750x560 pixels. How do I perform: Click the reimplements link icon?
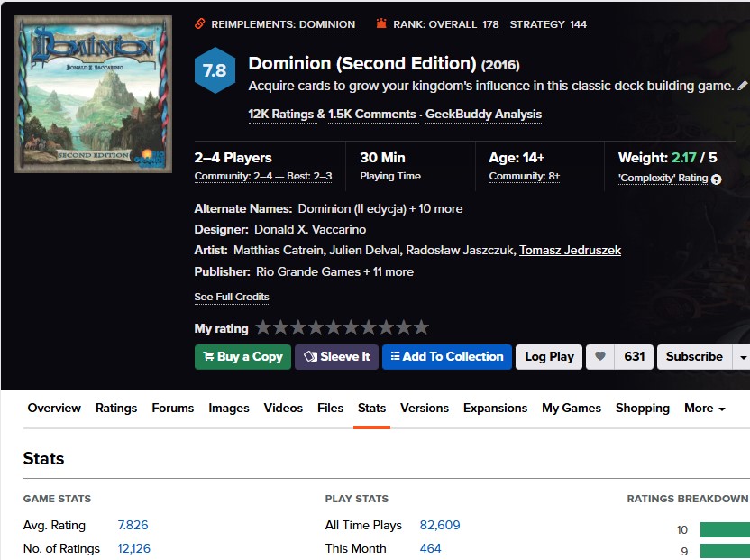click(200, 23)
